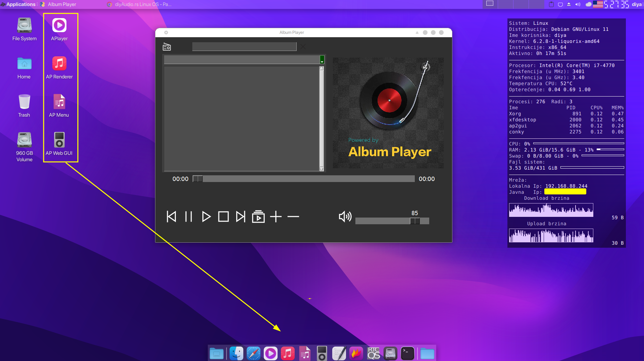Open the terminal from the dock

coord(407,353)
